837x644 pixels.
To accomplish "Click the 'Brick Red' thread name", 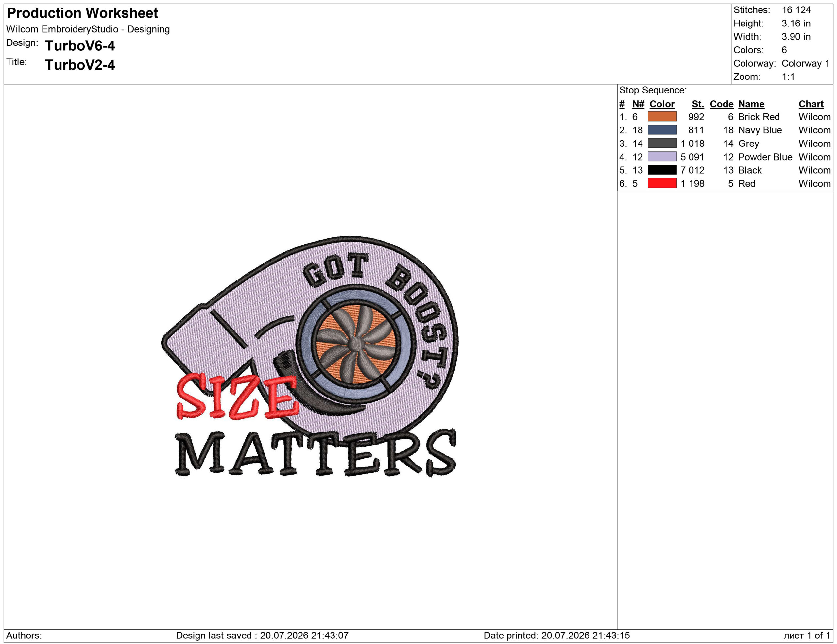I will [x=759, y=117].
